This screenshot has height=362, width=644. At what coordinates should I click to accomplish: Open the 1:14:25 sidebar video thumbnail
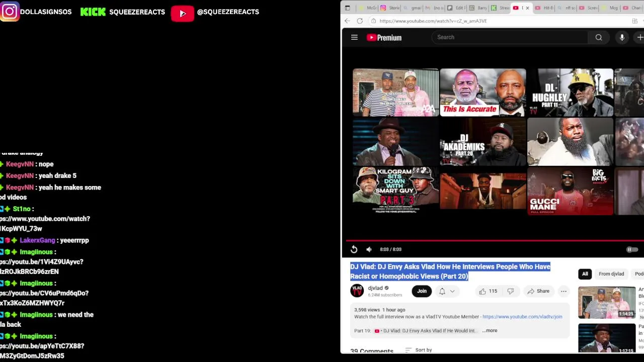click(x=607, y=302)
